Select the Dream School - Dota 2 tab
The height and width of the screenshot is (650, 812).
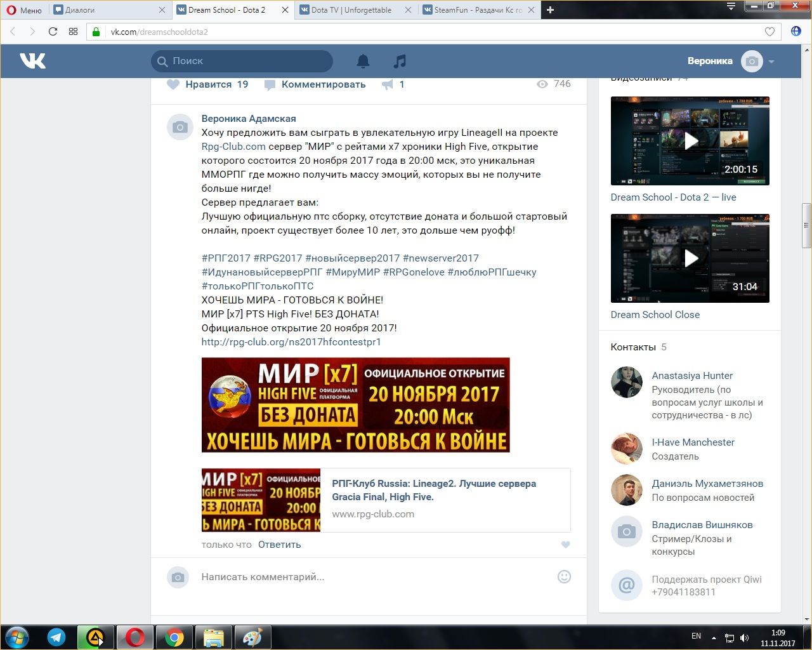pyautogui.click(x=232, y=10)
